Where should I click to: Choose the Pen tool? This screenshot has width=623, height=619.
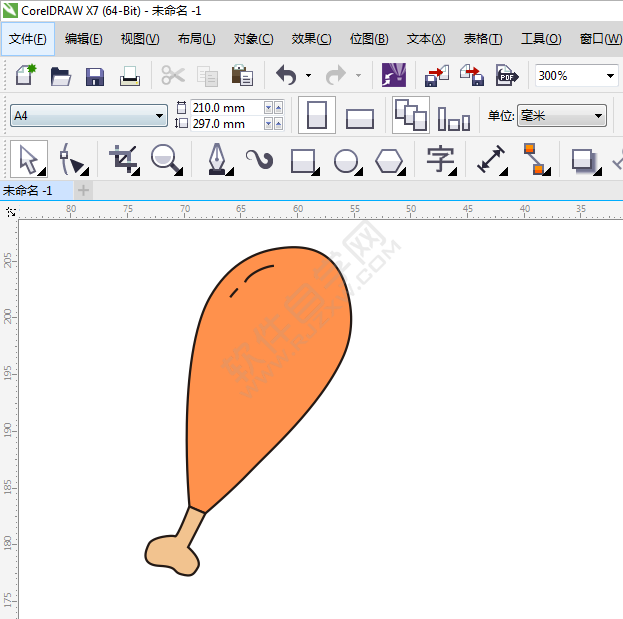[217, 160]
